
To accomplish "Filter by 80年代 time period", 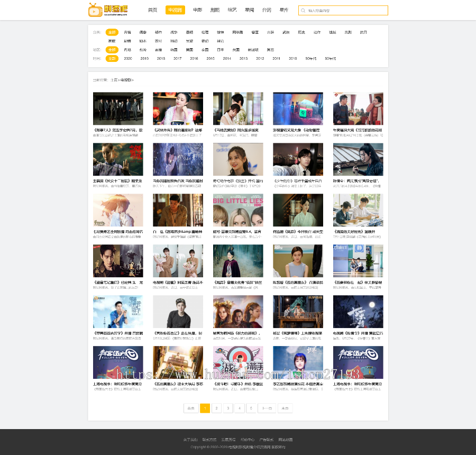I will pyautogui.click(x=330, y=58).
